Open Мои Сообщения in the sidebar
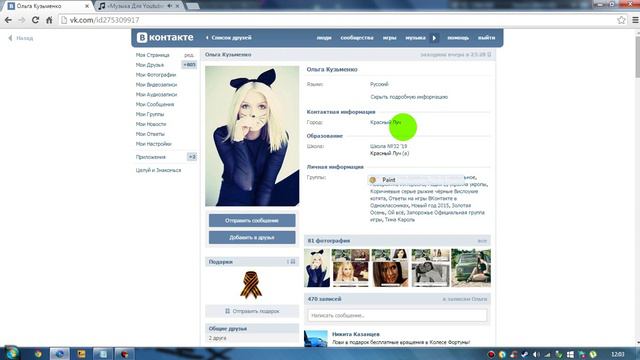This screenshot has height=360, width=640. [155, 104]
